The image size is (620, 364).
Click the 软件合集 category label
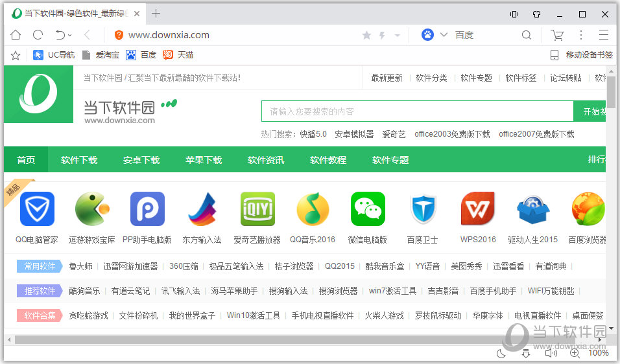pyautogui.click(x=40, y=315)
